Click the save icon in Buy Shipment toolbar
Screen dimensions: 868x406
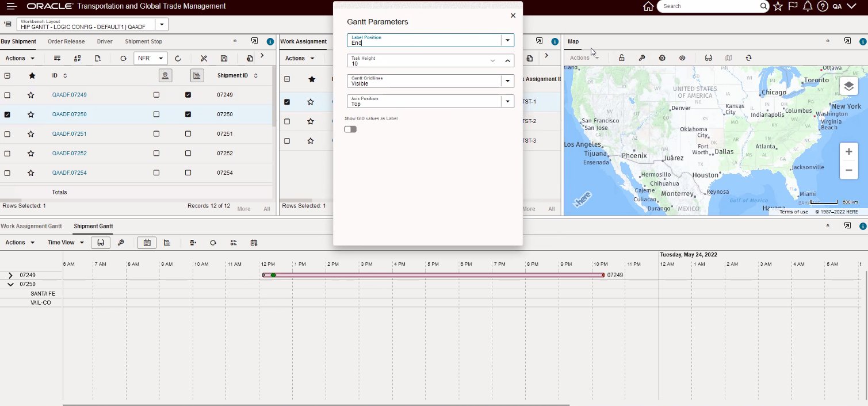pos(224,58)
